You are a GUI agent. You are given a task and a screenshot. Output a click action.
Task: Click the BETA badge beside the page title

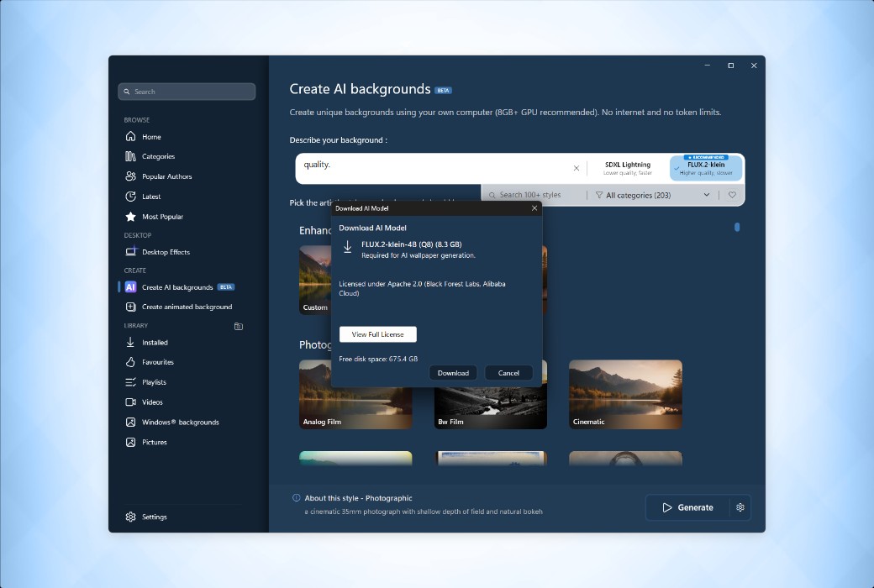coord(443,90)
